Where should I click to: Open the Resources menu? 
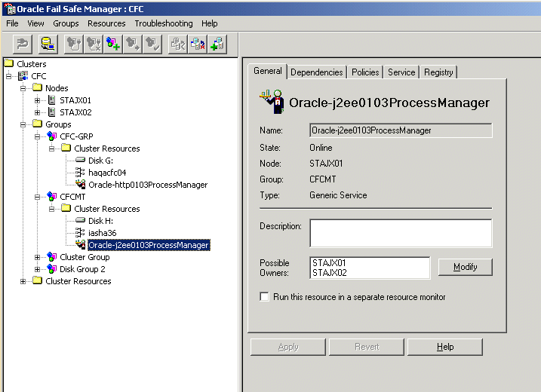[106, 23]
